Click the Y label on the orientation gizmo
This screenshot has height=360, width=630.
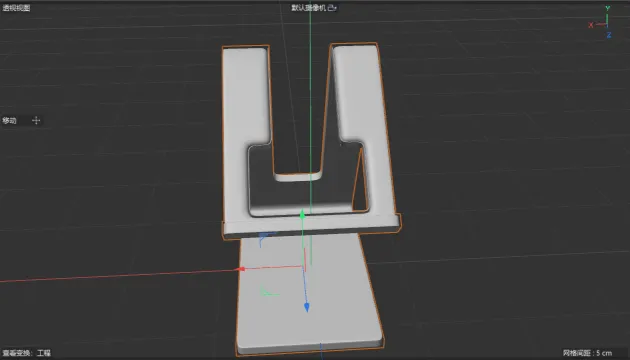click(x=608, y=8)
